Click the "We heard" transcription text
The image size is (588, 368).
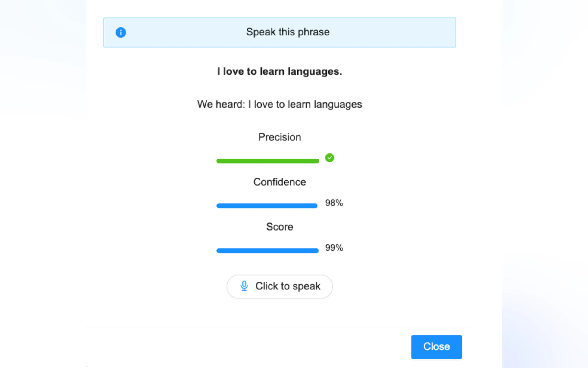[280, 105]
